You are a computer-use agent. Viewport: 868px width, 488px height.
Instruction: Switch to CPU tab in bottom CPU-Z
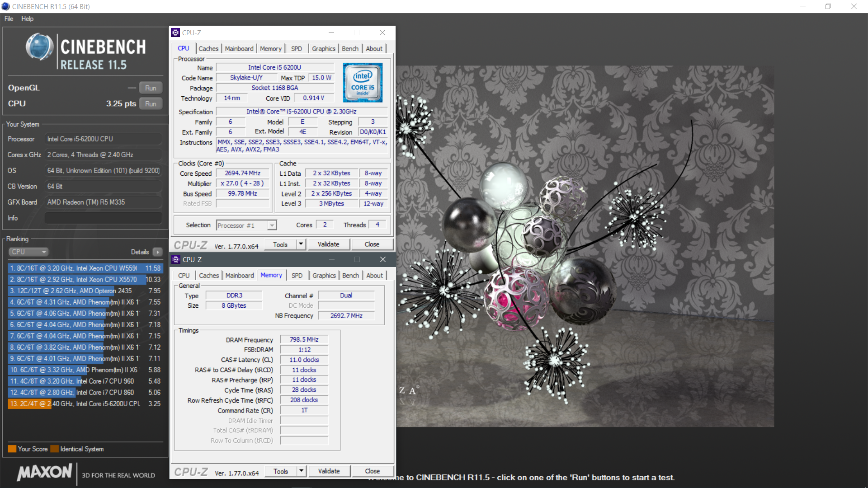coord(184,275)
